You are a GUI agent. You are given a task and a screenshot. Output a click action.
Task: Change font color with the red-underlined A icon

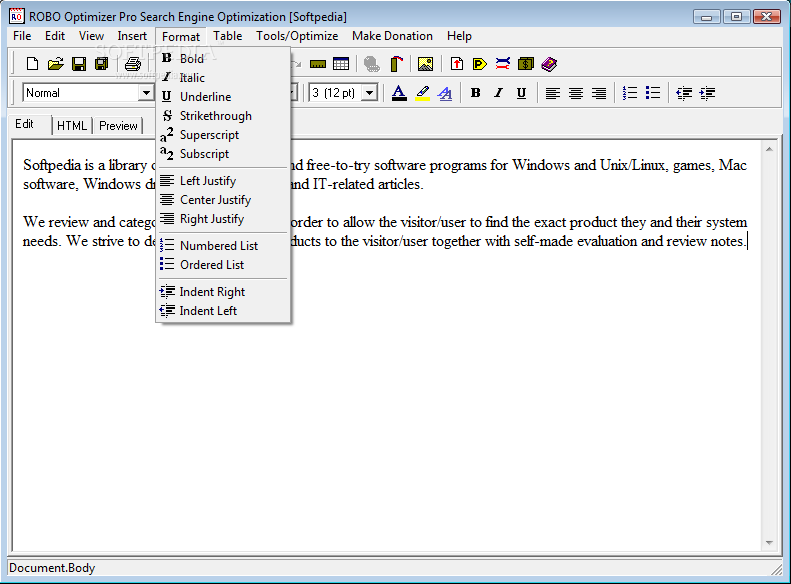pyautogui.click(x=399, y=93)
